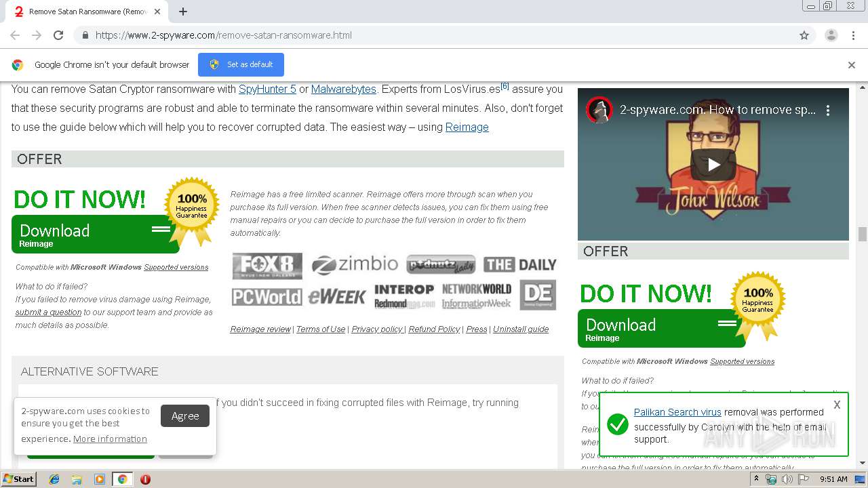The image size is (868, 488).
Task: Open the Reimage review link
Action: point(260,329)
